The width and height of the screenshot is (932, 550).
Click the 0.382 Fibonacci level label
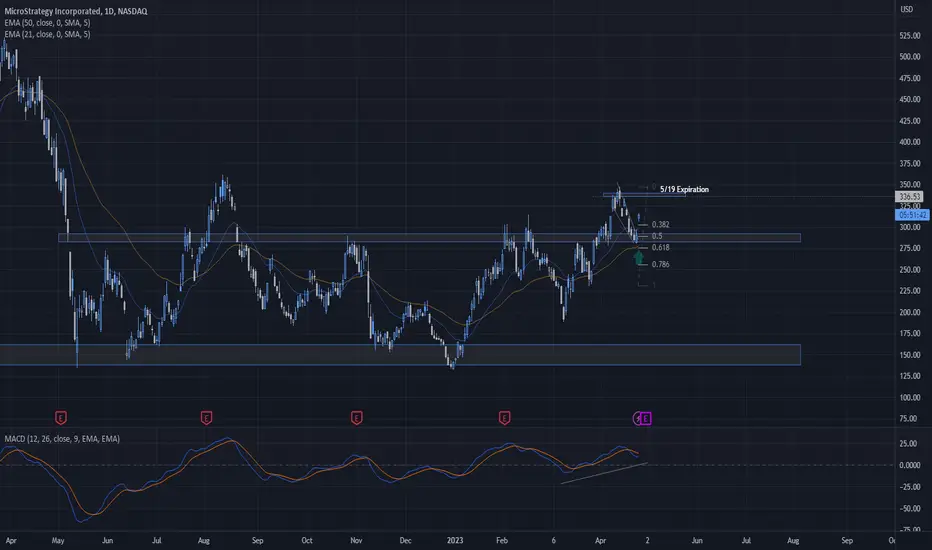[x=660, y=224]
